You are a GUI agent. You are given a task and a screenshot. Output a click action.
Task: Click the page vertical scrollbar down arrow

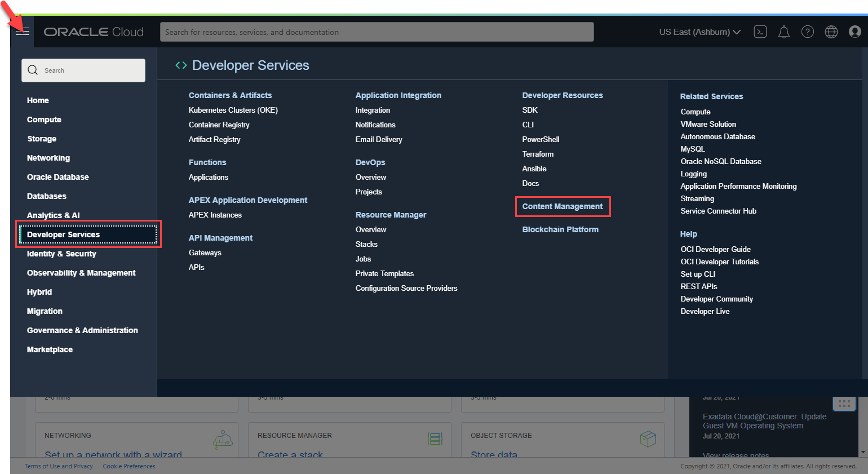[863, 452]
